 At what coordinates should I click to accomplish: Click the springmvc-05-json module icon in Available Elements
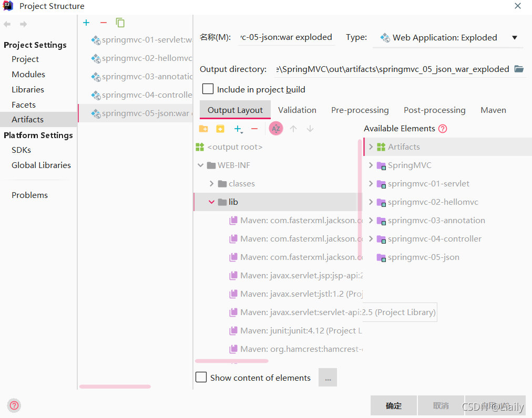pyautogui.click(x=381, y=258)
